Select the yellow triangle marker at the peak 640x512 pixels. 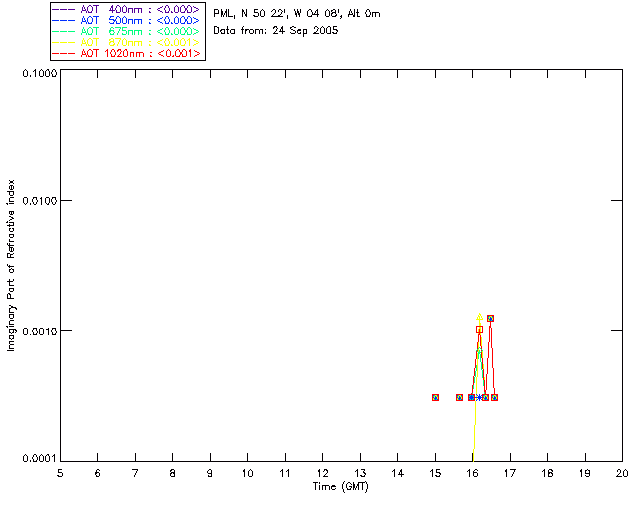480,316
